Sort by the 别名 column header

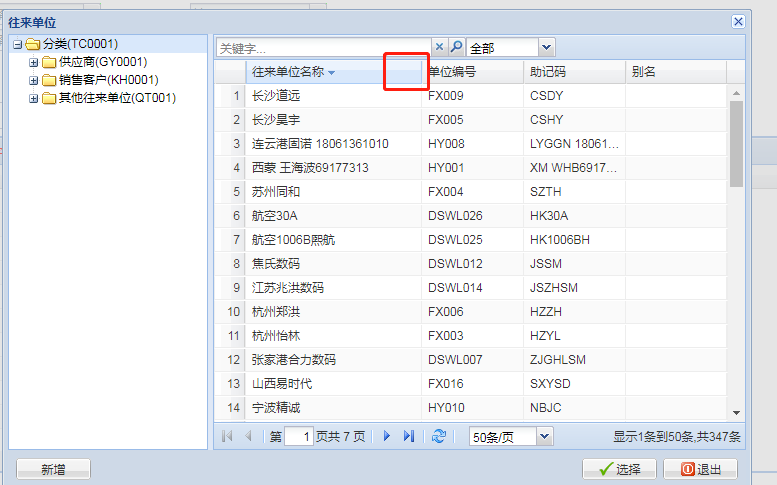676,72
